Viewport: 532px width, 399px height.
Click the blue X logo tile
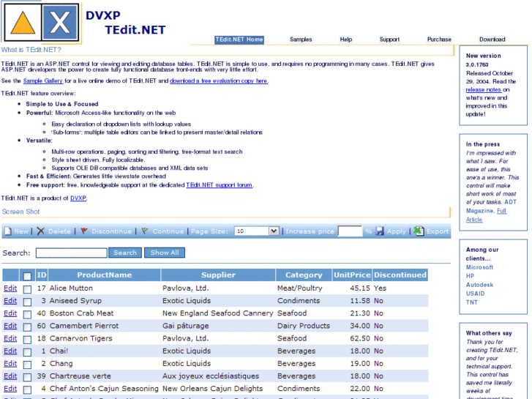[x=60, y=23]
